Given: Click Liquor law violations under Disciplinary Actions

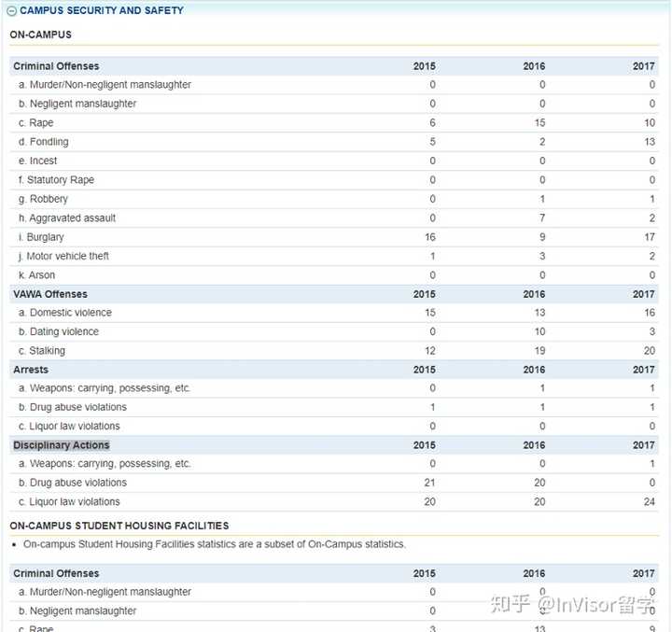Looking at the screenshot, I should click(334, 501).
